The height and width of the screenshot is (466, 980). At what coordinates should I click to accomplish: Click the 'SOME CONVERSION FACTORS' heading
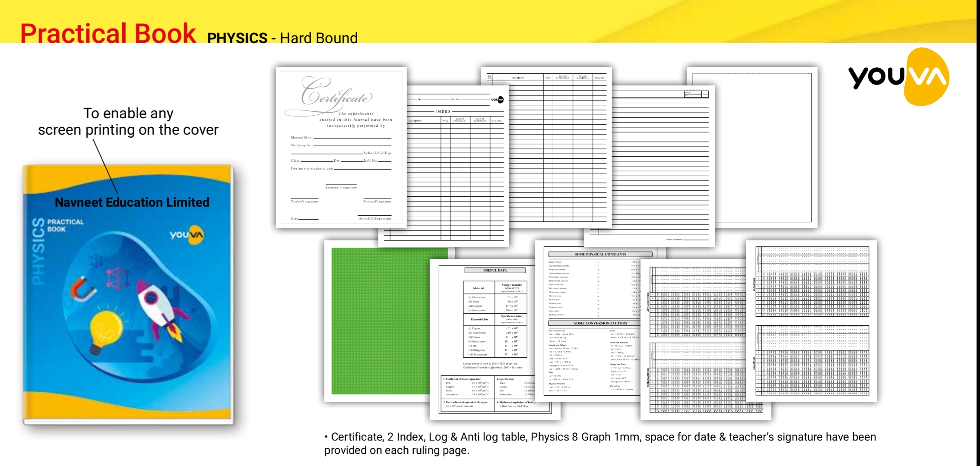[x=600, y=323]
